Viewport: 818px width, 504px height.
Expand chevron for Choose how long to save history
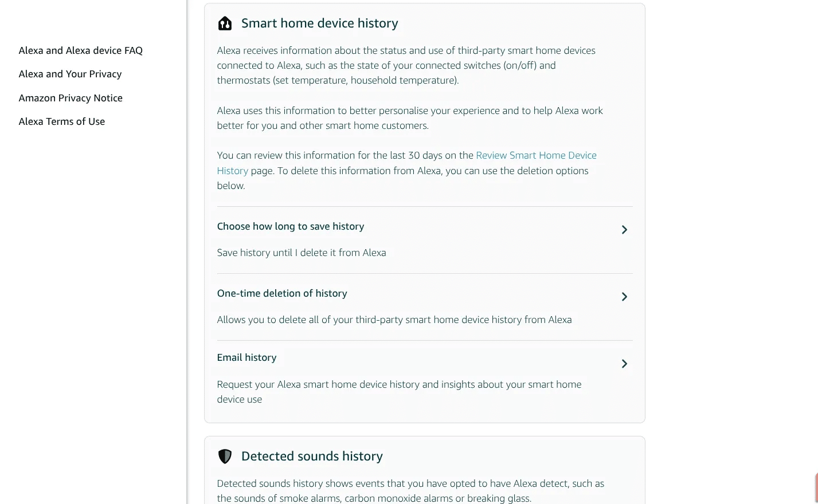pyautogui.click(x=624, y=230)
